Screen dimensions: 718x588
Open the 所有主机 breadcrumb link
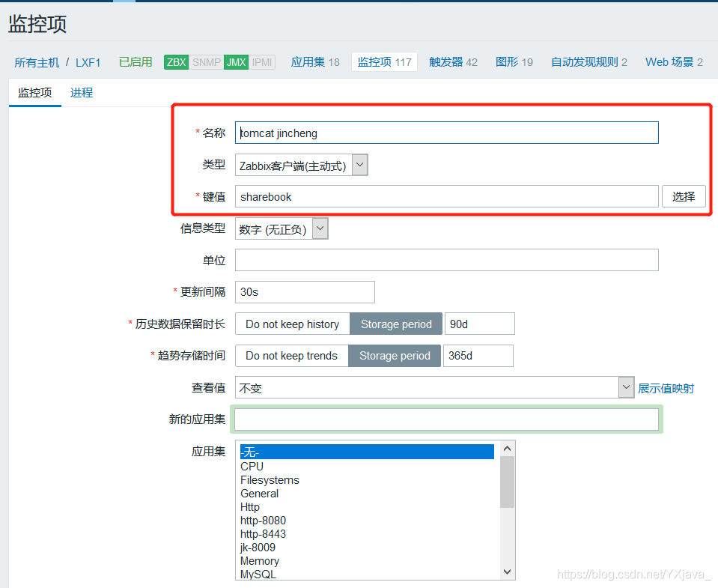37,62
